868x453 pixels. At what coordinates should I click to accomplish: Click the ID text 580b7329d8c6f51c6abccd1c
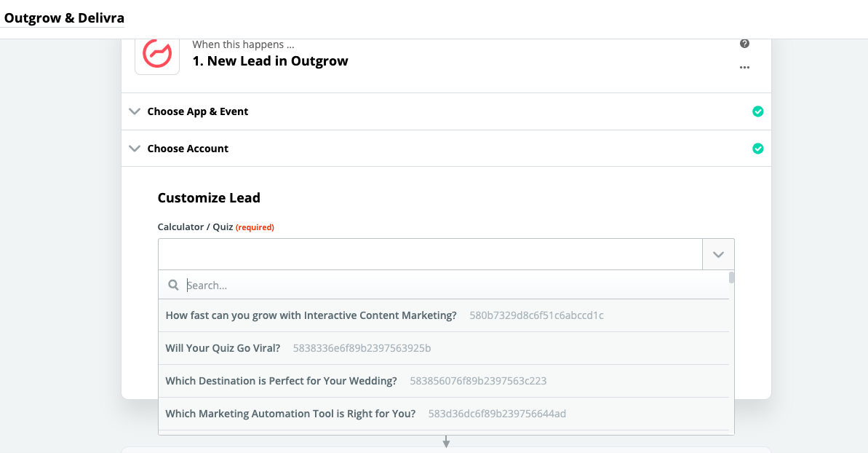(536, 315)
